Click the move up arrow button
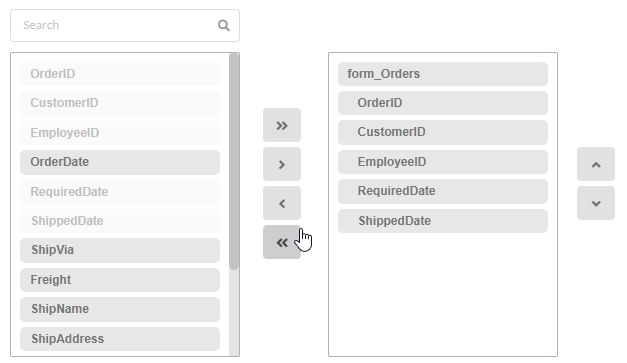This screenshot has height=363, width=627. [x=596, y=164]
